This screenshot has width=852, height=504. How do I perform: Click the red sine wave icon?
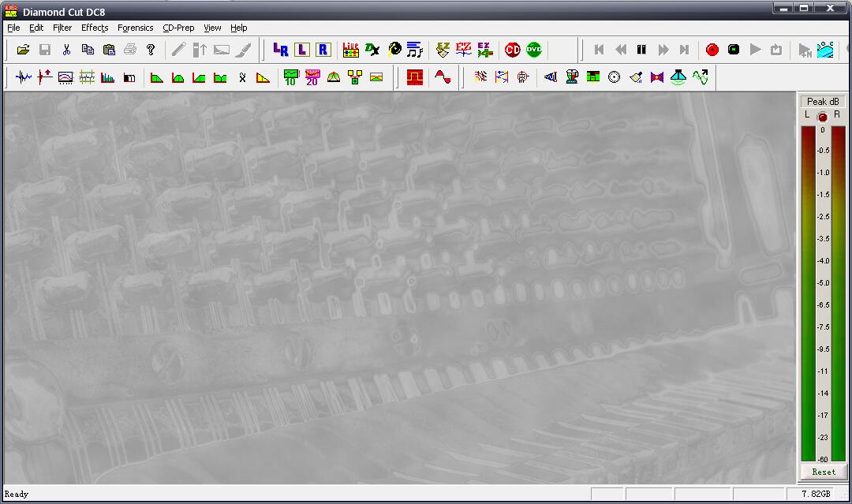(443, 77)
